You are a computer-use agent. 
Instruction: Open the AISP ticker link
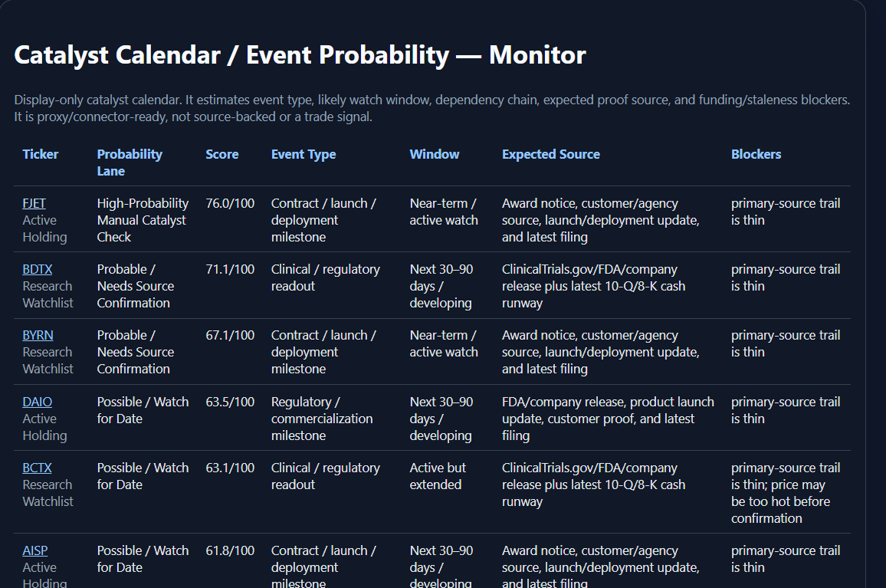[x=35, y=550]
